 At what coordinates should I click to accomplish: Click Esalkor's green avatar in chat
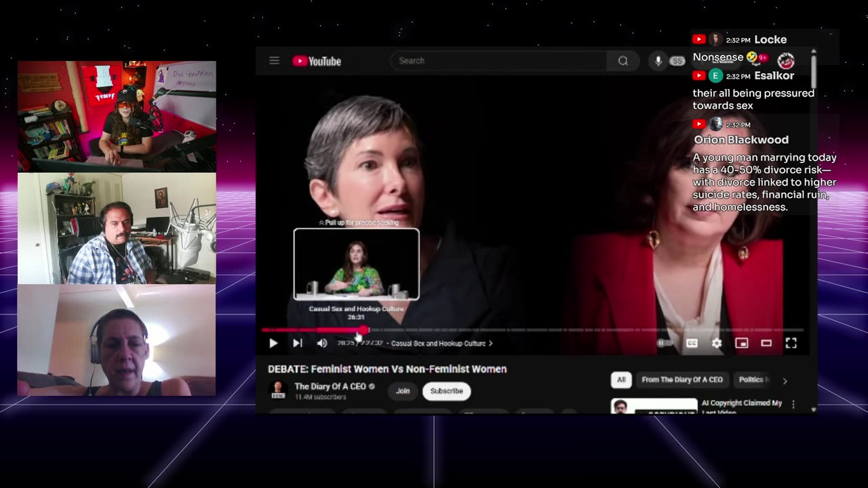pos(715,76)
